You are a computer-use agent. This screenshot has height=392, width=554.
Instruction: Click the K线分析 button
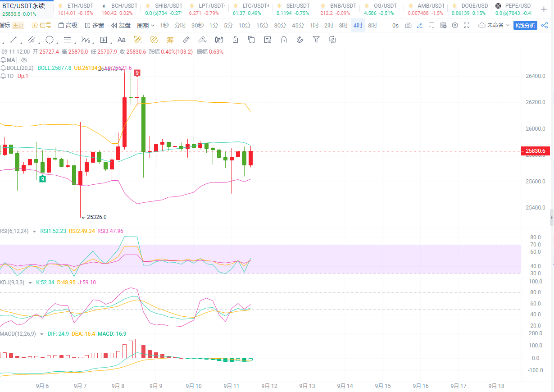525,25
